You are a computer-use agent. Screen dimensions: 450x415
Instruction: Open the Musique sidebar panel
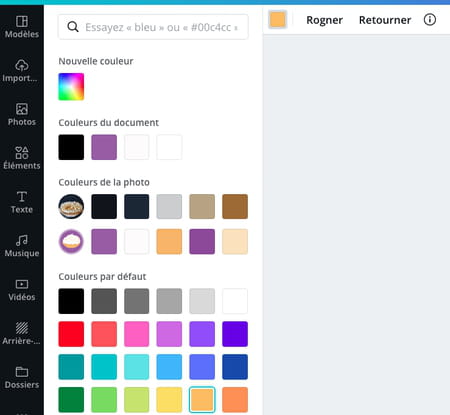22,246
